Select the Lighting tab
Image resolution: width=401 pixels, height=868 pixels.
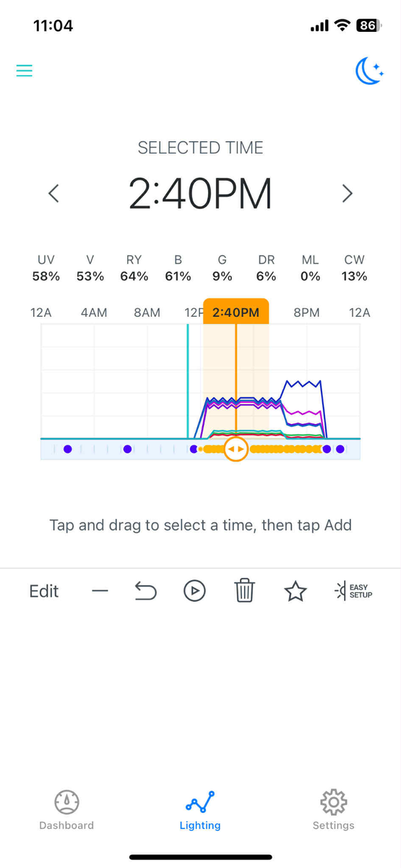pyautogui.click(x=200, y=810)
